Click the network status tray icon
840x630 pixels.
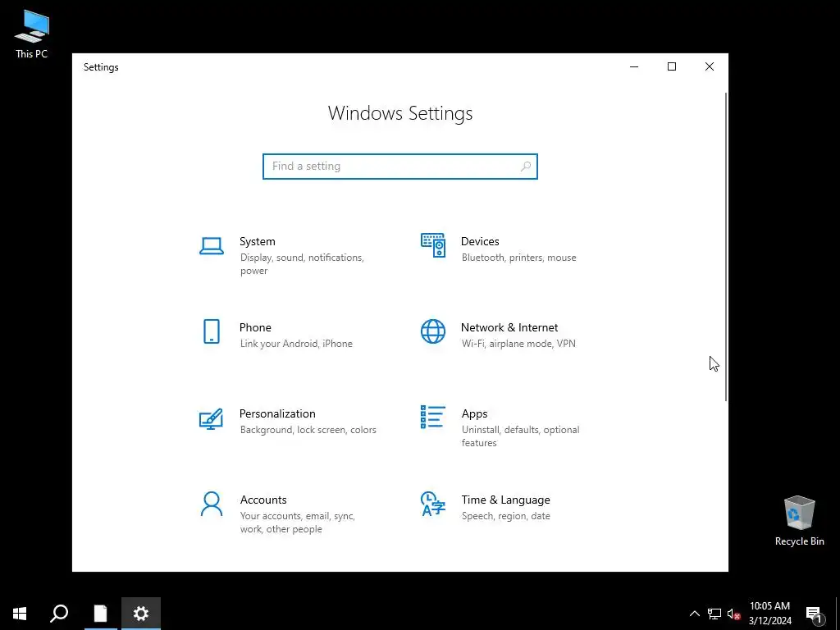(x=714, y=614)
